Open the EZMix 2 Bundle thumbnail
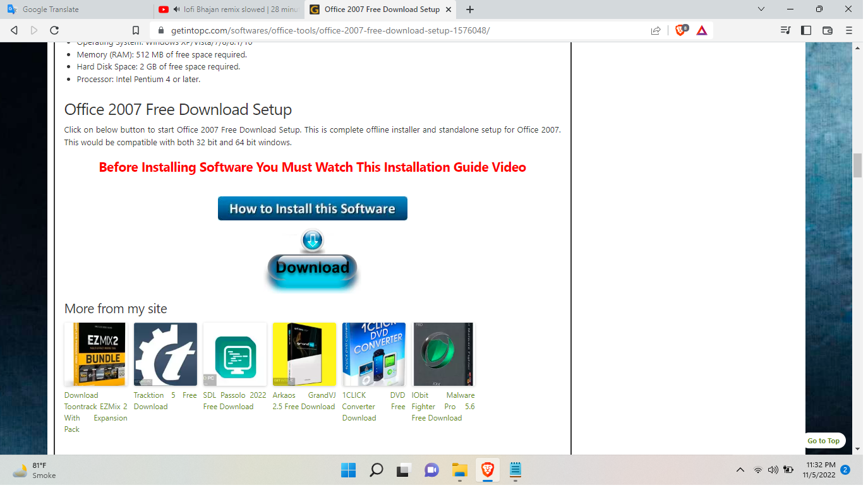868x490 pixels. coord(95,354)
